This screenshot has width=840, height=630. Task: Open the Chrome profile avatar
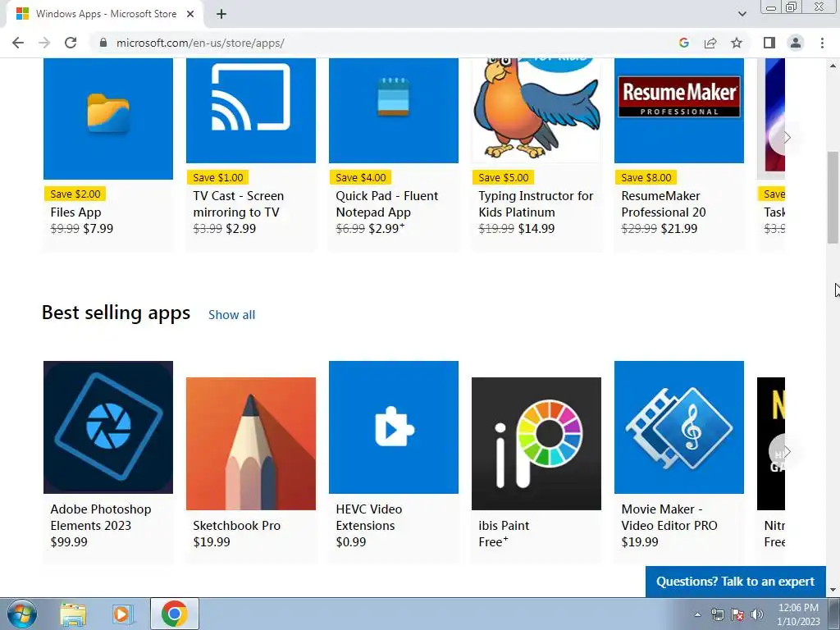(796, 43)
